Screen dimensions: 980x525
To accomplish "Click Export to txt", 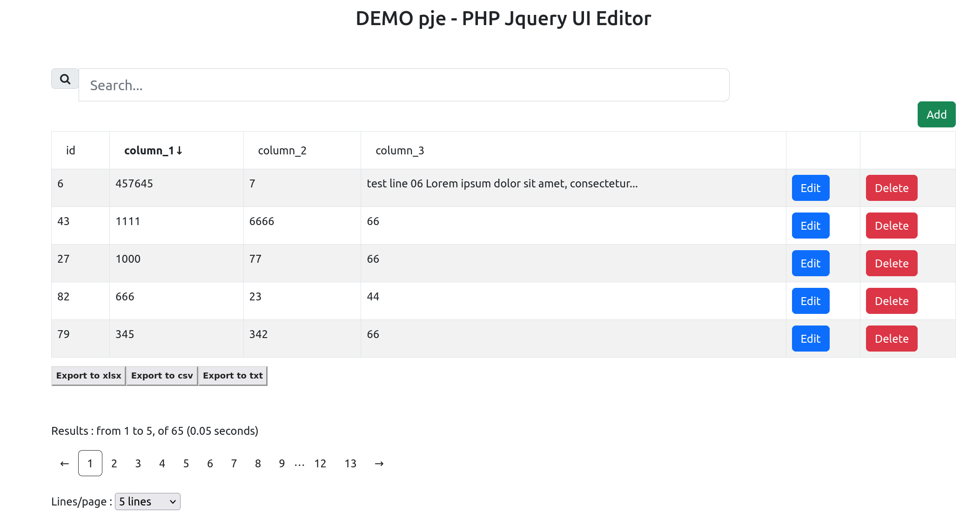I will coord(233,375).
